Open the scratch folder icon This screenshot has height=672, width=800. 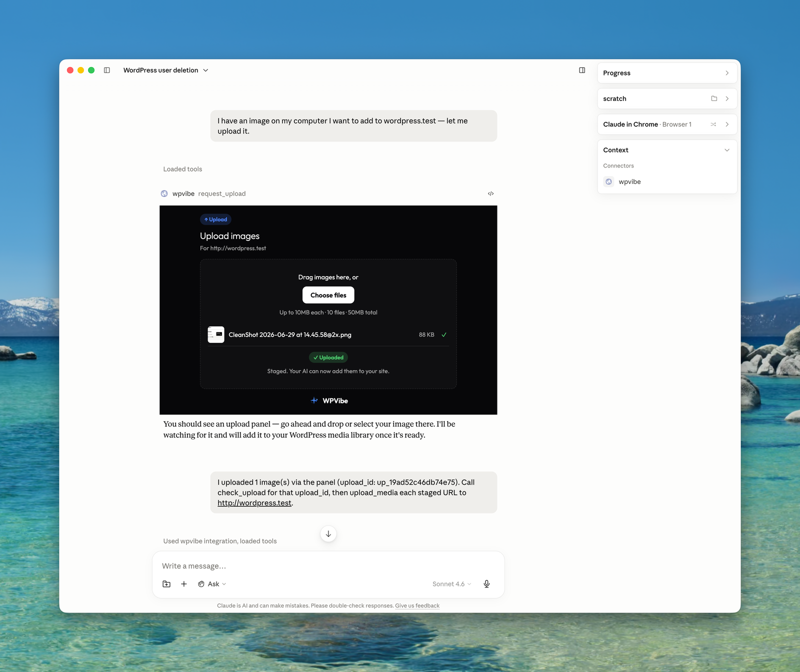(x=714, y=98)
